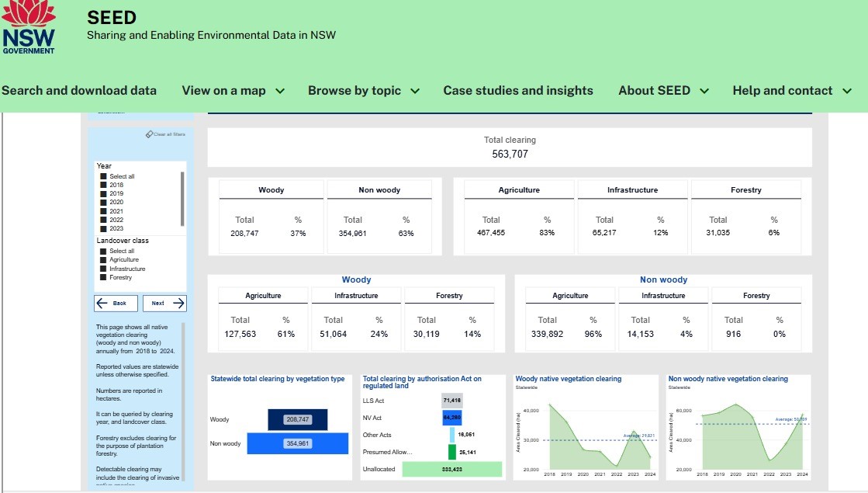Click the NSW Government waratah logo

[x=29, y=27]
